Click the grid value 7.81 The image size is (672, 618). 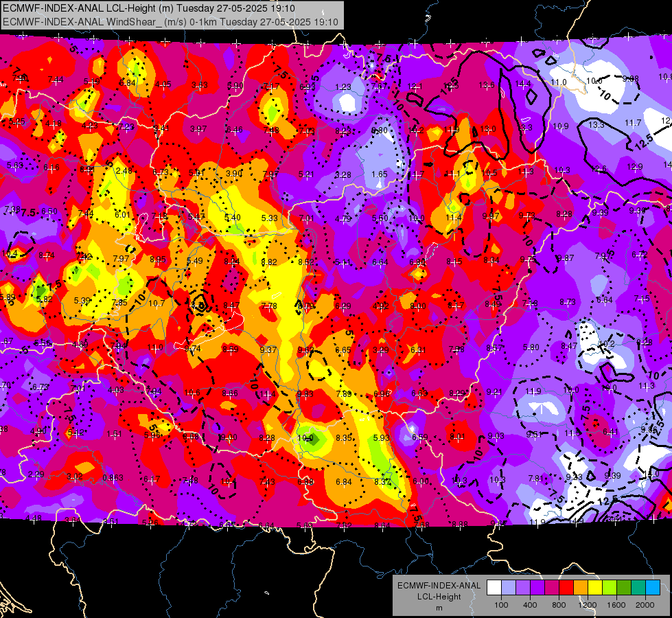point(536,478)
